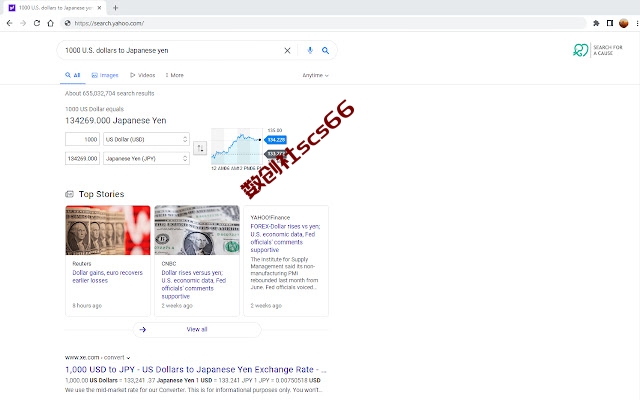Go back with the browser back arrow
The width and height of the screenshot is (640, 400).
click(x=9, y=23)
